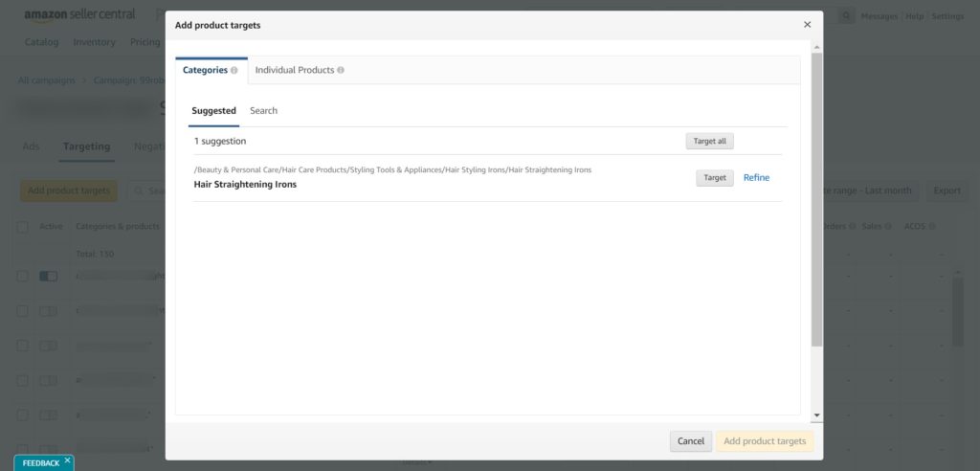Toggle the Active switch in first table row
Screen dimensions: 980x471
pos(48,276)
